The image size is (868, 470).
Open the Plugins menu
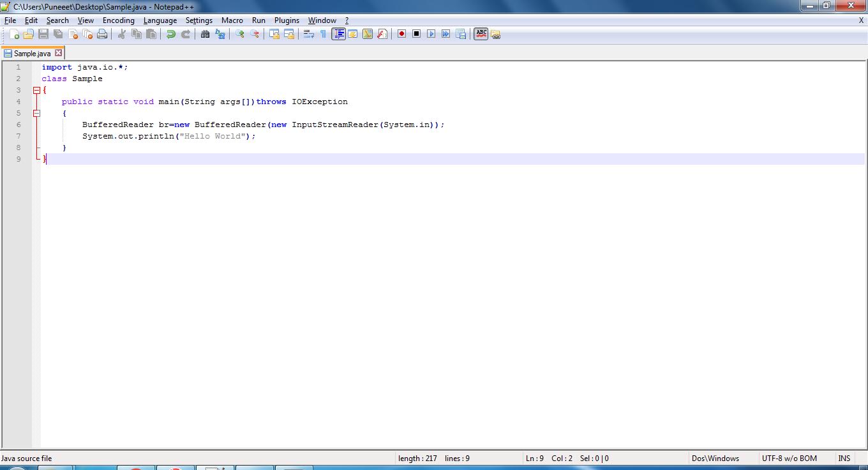(287, 20)
